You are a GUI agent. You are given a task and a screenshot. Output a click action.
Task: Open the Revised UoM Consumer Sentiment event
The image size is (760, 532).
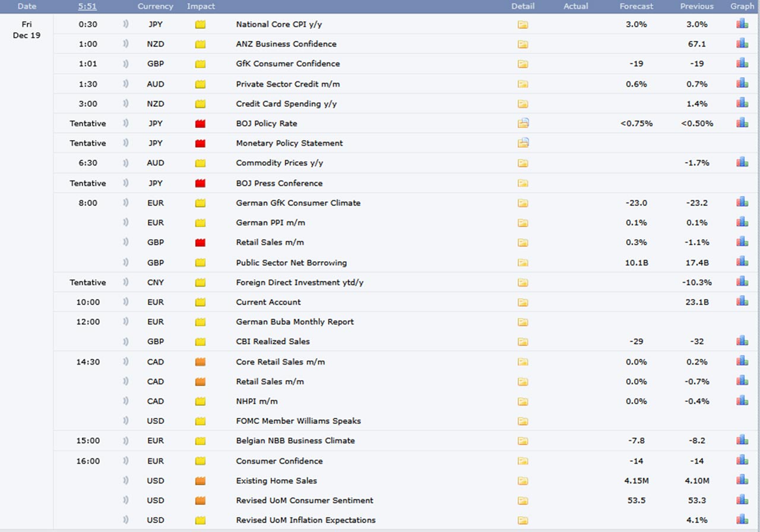tap(304, 501)
